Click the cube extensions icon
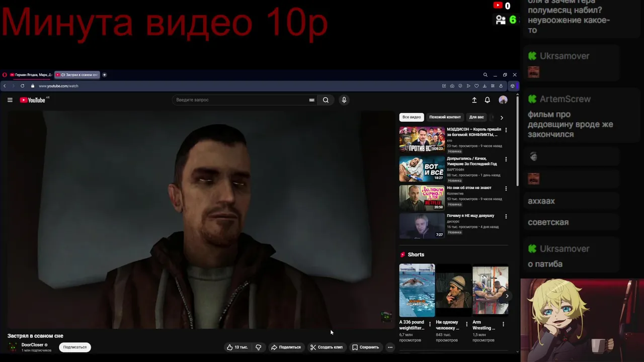The height and width of the screenshot is (362, 644). [512, 86]
